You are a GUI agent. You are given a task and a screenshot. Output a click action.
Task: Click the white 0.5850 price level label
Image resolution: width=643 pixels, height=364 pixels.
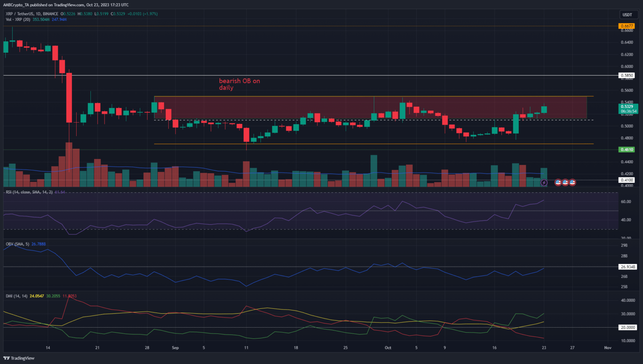[627, 76]
